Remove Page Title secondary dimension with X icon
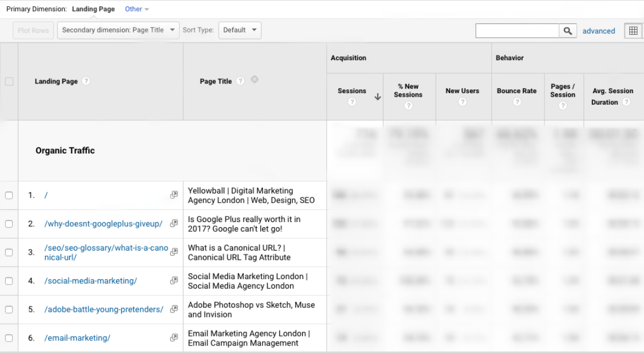This screenshot has height=353, width=644. tap(254, 81)
